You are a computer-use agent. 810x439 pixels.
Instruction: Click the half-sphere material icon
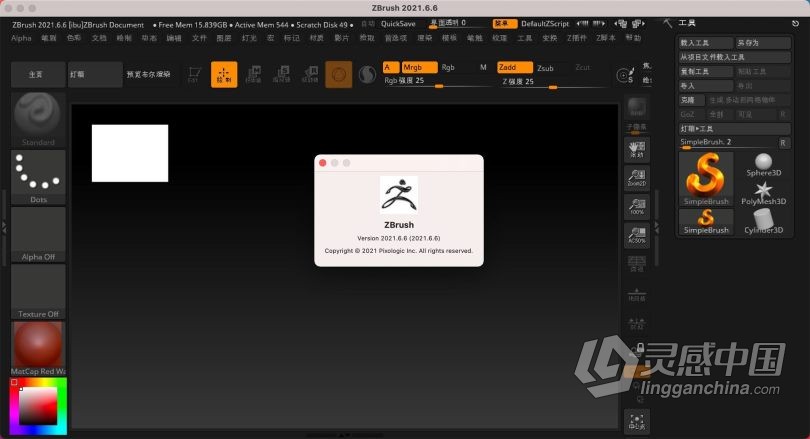tap(367, 75)
